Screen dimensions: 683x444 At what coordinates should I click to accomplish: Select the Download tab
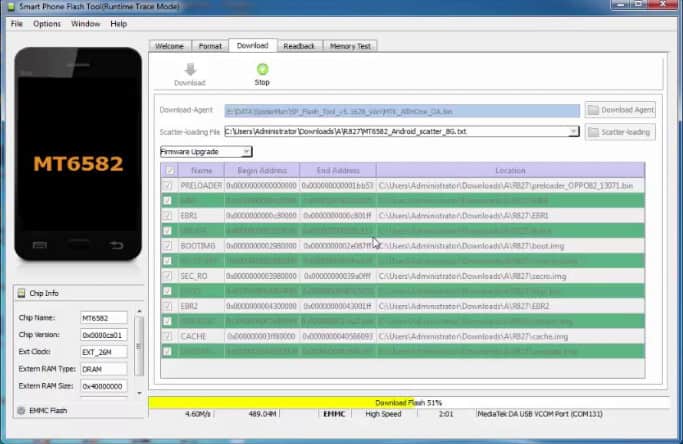253,45
